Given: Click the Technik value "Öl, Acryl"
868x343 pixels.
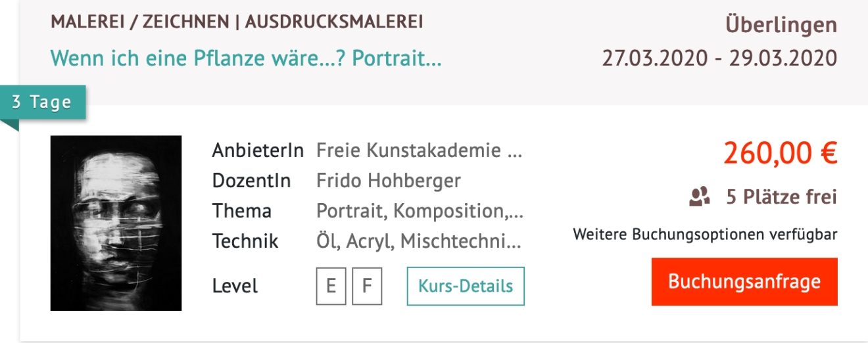Looking at the screenshot, I should (x=419, y=241).
